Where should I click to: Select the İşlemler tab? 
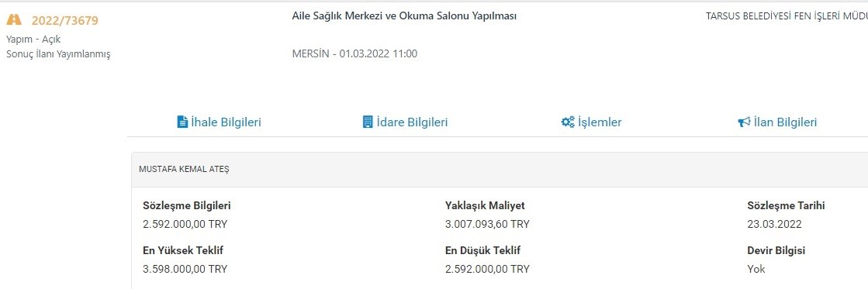591,122
